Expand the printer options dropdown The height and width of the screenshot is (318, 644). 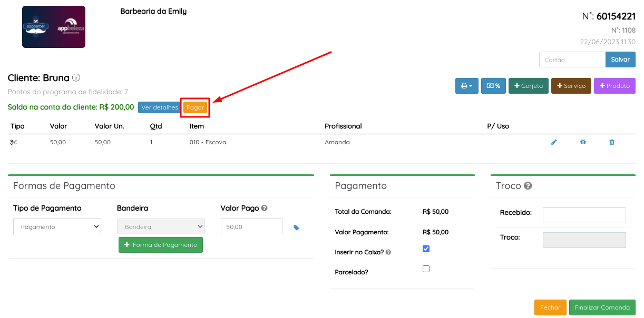466,86
